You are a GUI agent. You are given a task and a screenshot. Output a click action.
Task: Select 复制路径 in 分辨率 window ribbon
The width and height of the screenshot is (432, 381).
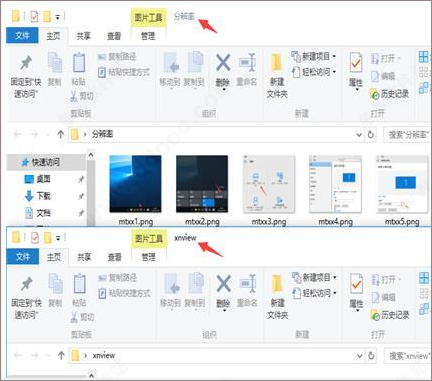click(x=117, y=57)
